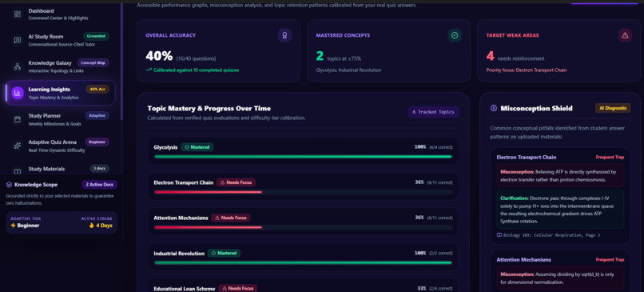Image resolution: width=644 pixels, height=292 pixels.
Task: Click Needs Focus tag on Educational Loan Scheme
Action: [x=238, y=288]
